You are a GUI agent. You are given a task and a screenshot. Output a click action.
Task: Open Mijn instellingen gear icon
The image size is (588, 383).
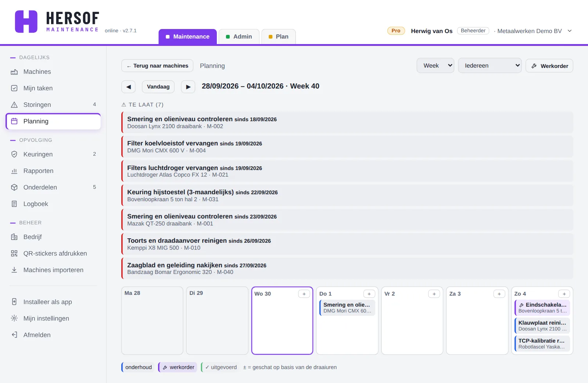tap(14, 318)
